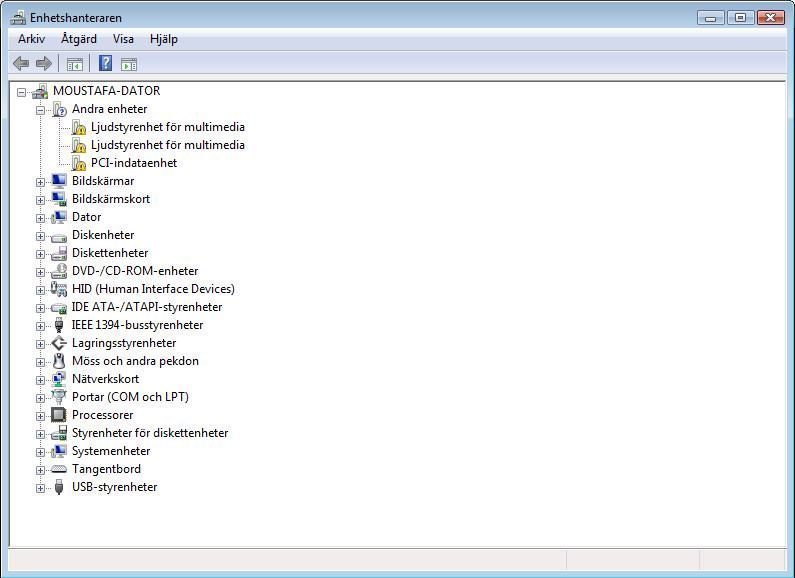Screen dimensions: 795x578
Task: Click the Back arrow toolbar icon
Action: coord(21,63)
